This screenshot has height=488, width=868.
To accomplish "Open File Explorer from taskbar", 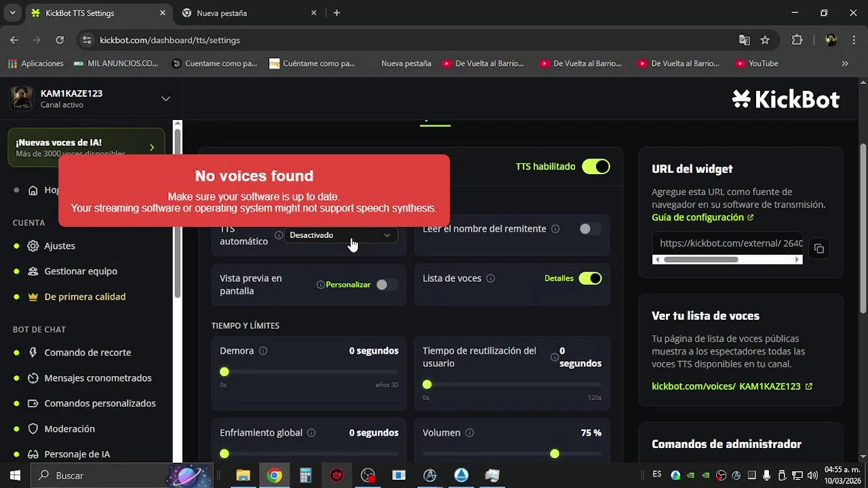I will [x=243, y=476].
